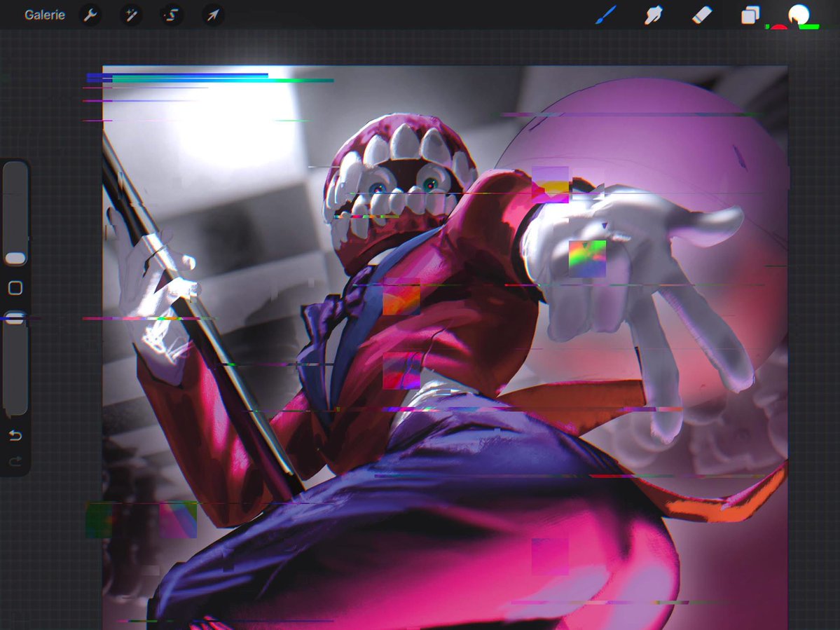Open the Galerie view

coord(44,15)
